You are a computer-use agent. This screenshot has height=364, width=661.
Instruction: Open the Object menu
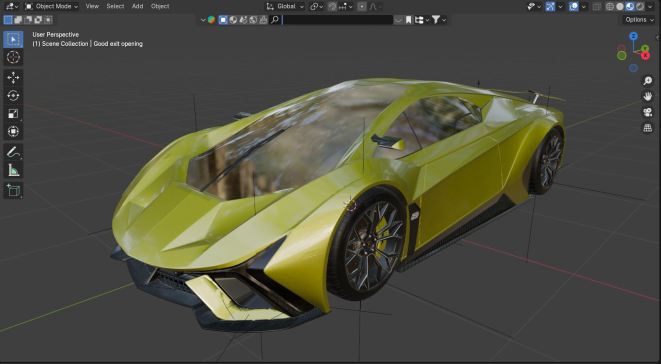160,6
